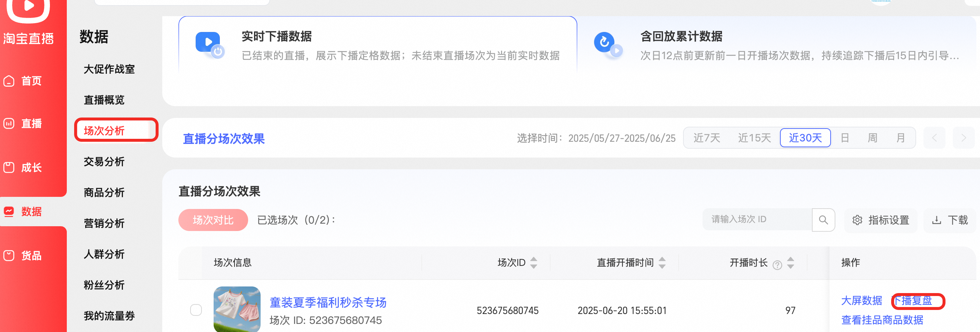Open 直播 from the red sidebar
Viewport: 980px width, 332px height.
pyautogui.click(x=31, y=123)
